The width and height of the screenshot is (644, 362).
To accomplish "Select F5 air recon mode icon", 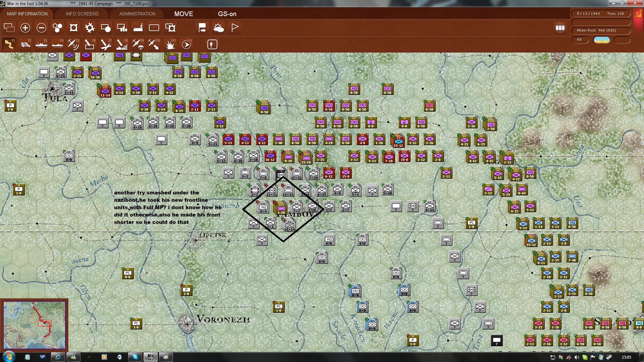I will (x=73, y=44).
